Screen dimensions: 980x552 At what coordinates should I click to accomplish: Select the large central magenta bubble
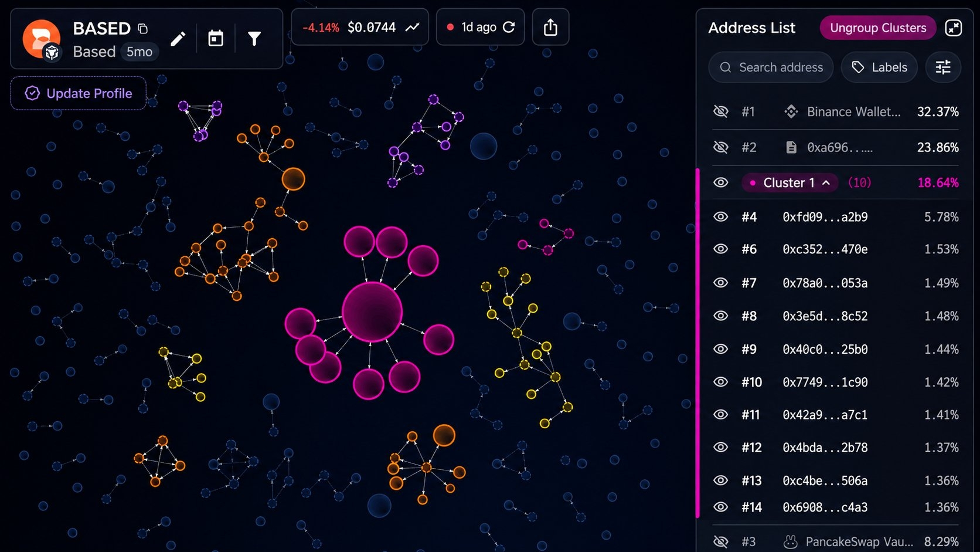[x=372, y=311]
